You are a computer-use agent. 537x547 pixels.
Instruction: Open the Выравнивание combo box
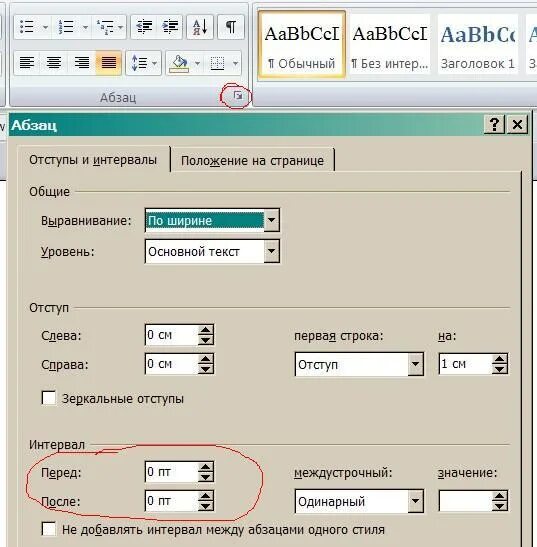212,220
